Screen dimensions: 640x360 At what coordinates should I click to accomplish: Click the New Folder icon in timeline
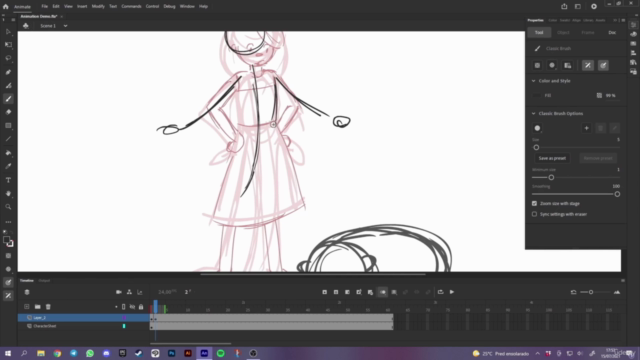pos(38,307)
